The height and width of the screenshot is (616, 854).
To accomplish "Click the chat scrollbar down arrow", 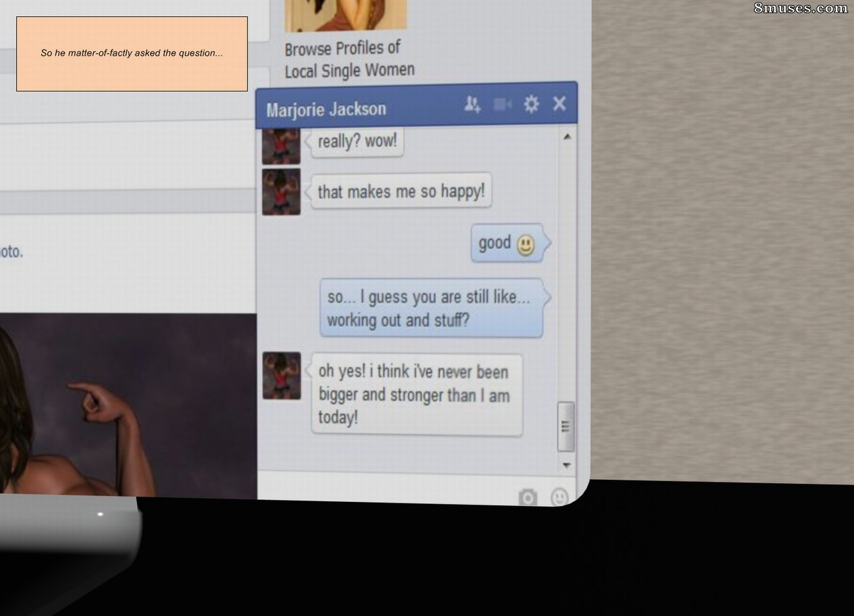I will [x=566, y=465].
